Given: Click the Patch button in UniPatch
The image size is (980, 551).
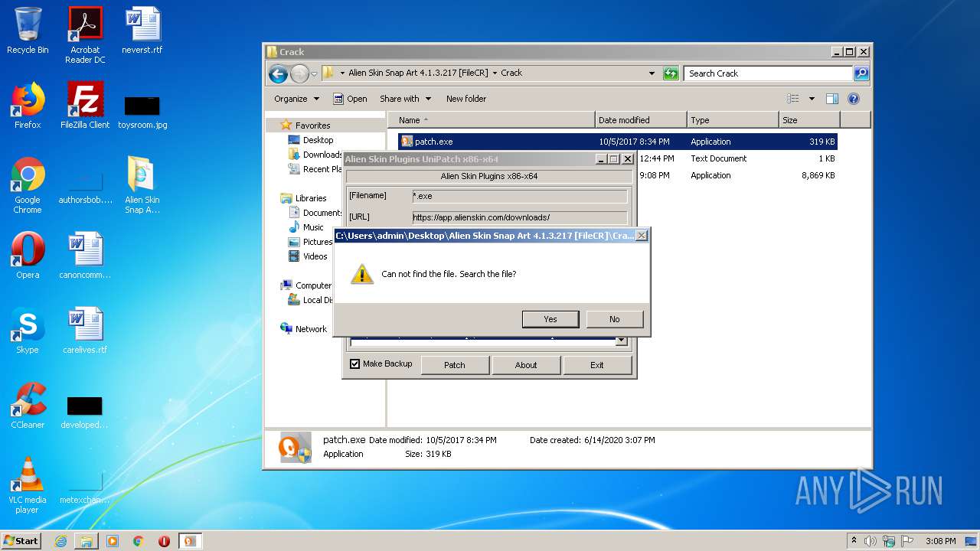Looking at the screenshot, I should (x=455, y=365).
